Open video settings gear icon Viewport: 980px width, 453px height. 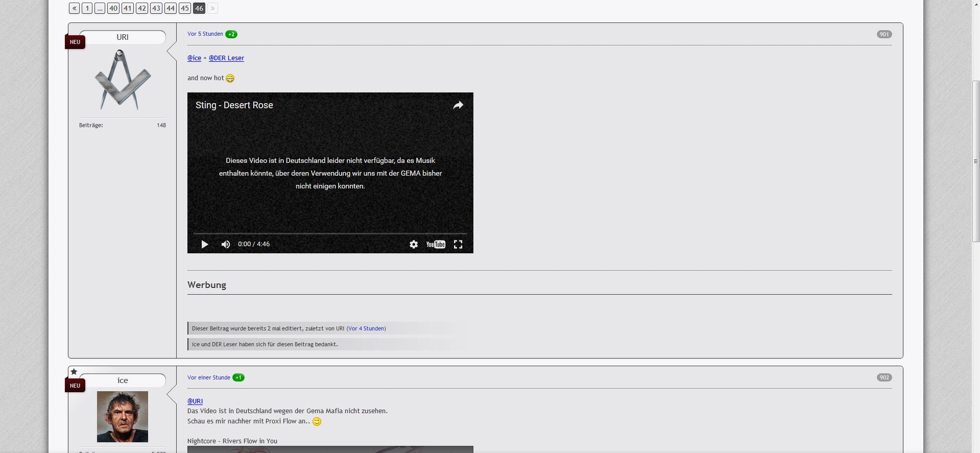(414, 244)
